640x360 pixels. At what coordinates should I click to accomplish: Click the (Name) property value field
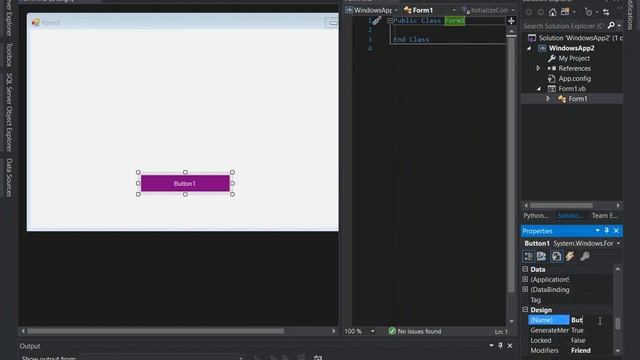point(591,320)
